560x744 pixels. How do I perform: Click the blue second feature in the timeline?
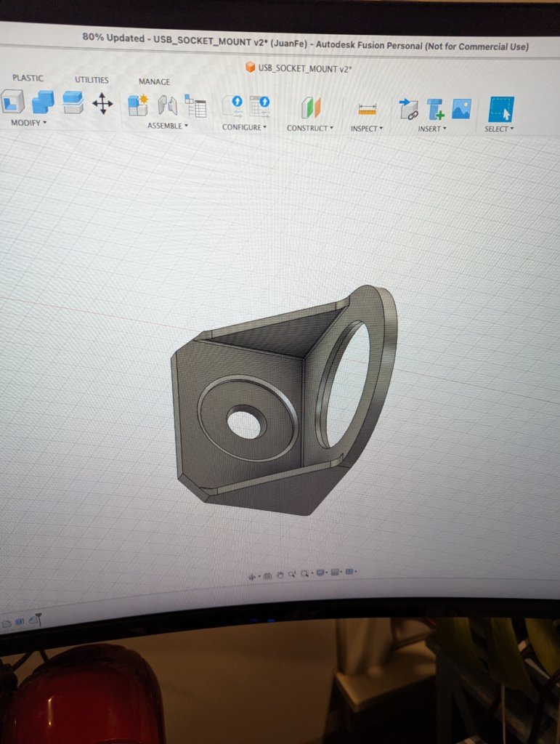tap(20, 622)
